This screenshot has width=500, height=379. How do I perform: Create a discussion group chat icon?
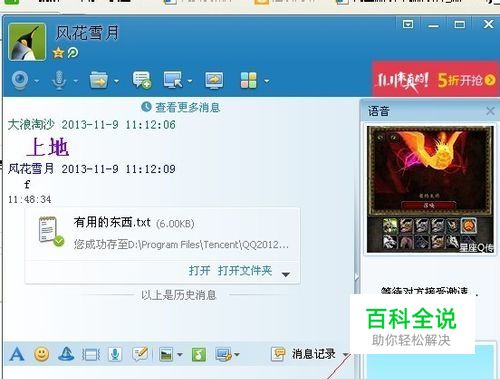[142, 80]
